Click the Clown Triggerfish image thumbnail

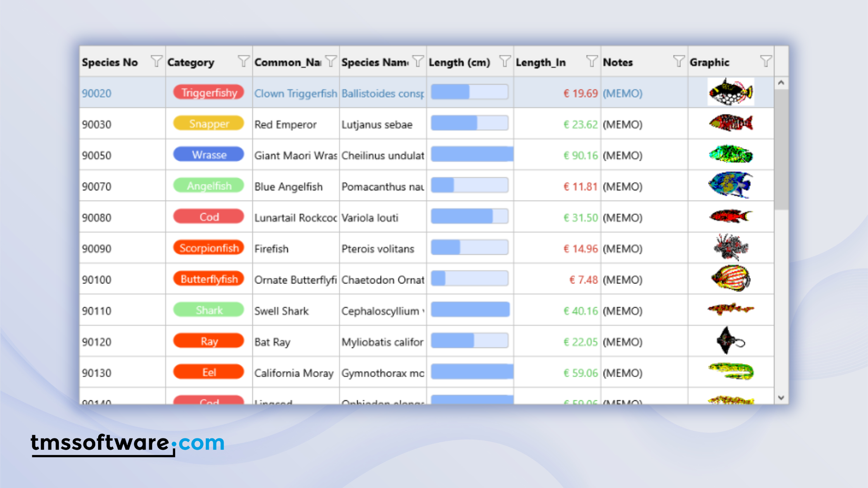pyautogui.click(x=730, y=92)
